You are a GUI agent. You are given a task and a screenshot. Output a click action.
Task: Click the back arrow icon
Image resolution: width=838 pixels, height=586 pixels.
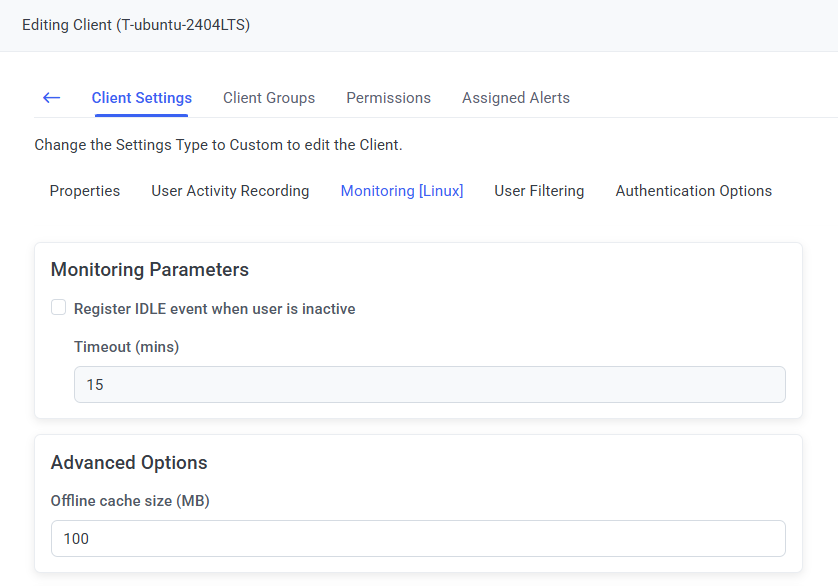point(51,98)
